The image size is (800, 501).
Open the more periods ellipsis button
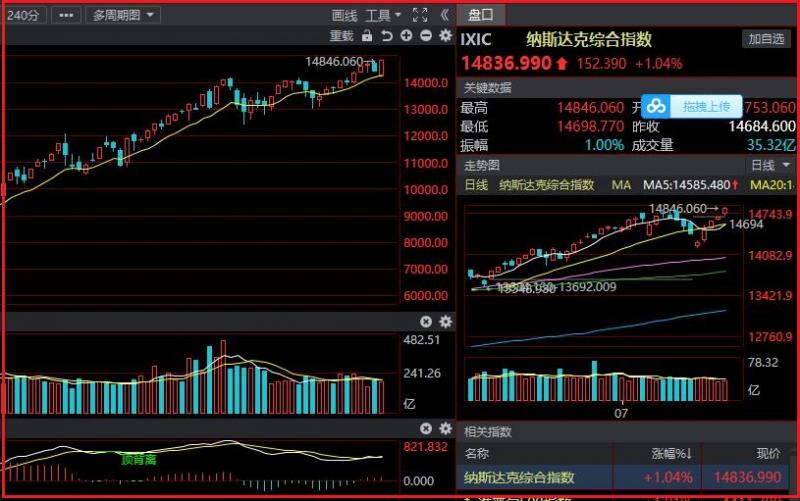point(66,15)
